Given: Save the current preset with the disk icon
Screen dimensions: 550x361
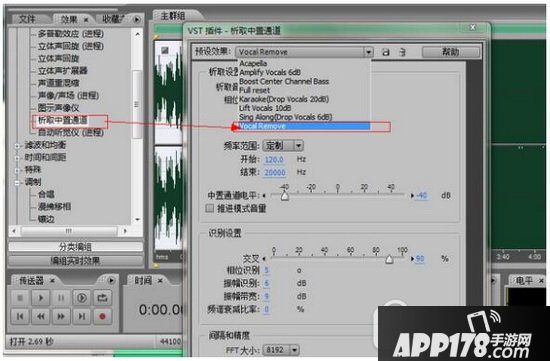Looking at the screenshot, I should [x=386, y=52].
